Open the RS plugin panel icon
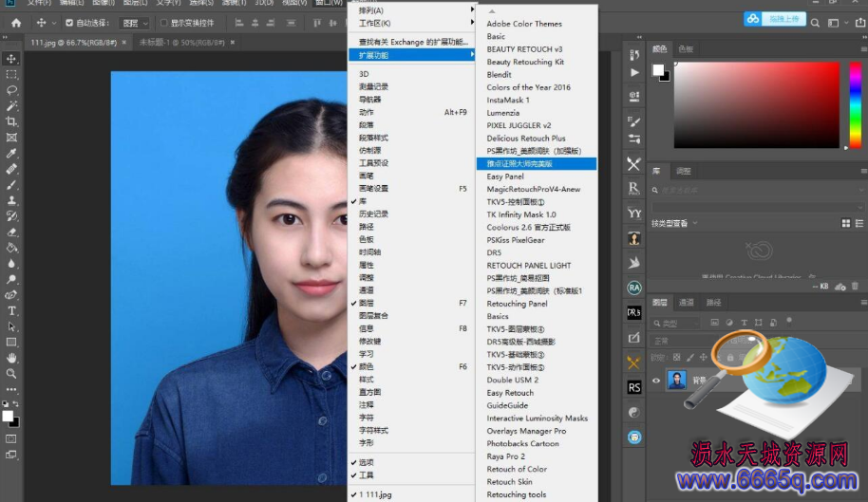The height and width of the screenshot is (502, 868). coord(634,387)
